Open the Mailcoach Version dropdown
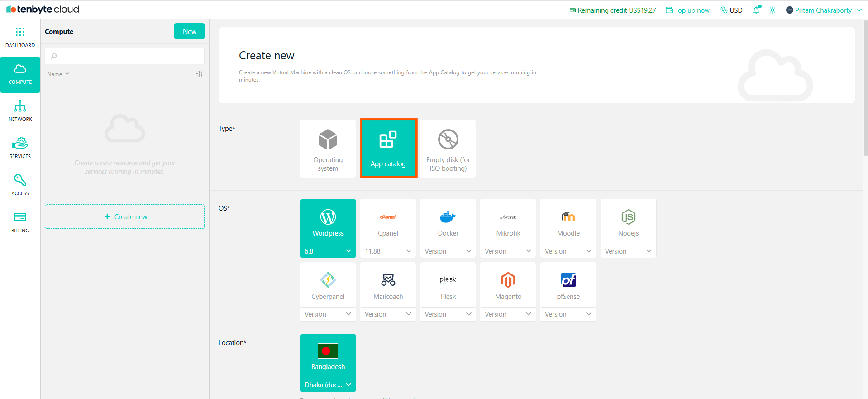The height and width of the screenshot is (399, 868). click(388, 314)
